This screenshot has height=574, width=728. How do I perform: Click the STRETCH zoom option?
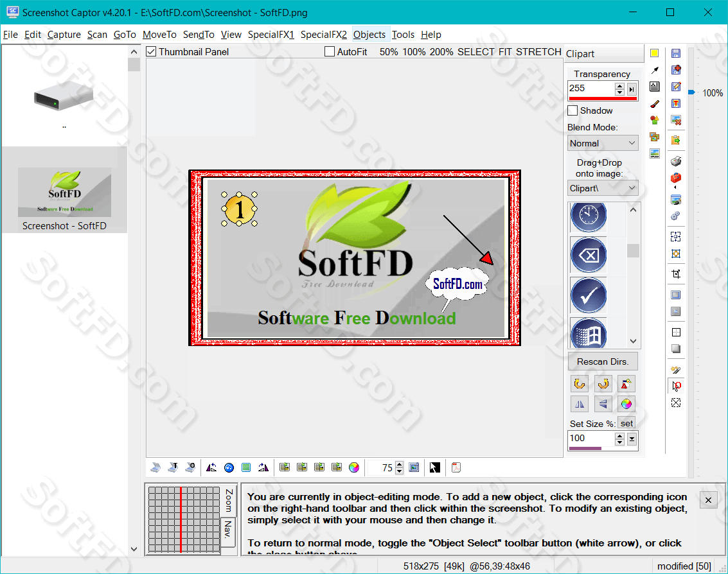(x=538, y=51)
